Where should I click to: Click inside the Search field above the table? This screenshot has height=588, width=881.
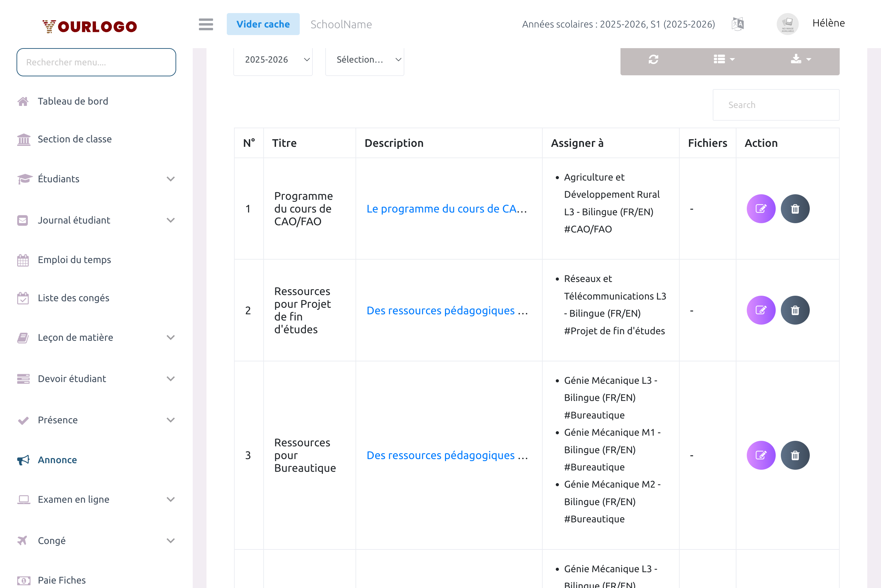click(x=776, y=105)
